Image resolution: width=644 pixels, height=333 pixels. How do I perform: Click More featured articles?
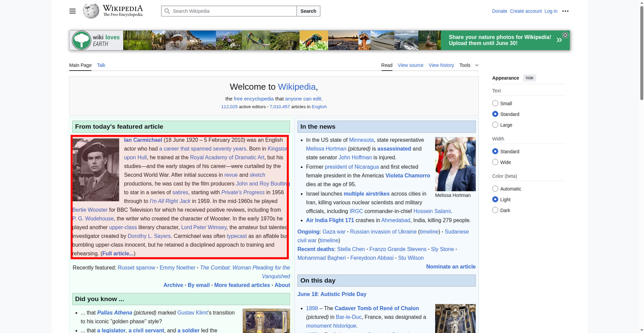tap(242, 285)
